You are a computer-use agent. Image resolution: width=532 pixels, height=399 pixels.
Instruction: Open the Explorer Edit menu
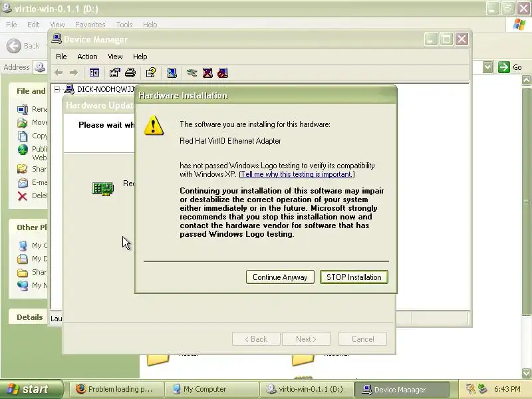point(33,25)
